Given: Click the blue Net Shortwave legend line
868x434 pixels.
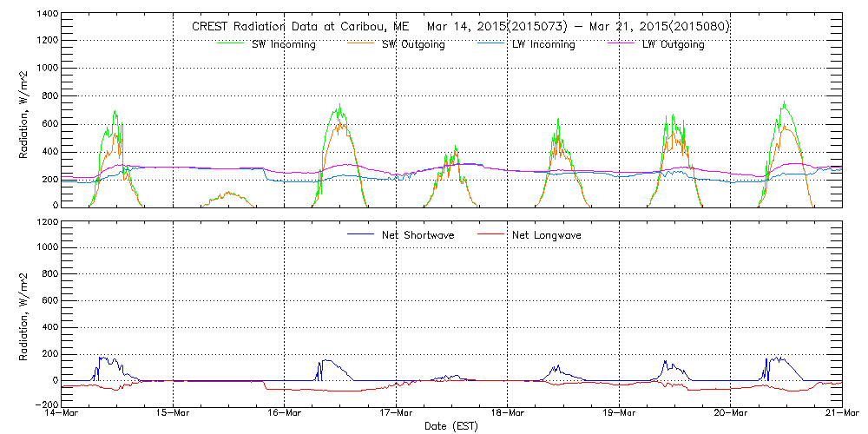Looking at the screenshot, I should coord(360,234).
